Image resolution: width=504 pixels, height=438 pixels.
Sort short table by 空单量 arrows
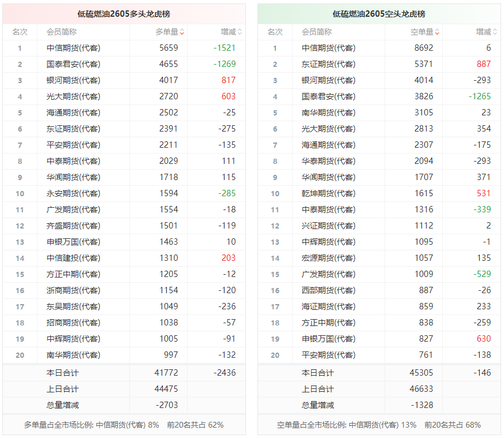pos(437,32)
